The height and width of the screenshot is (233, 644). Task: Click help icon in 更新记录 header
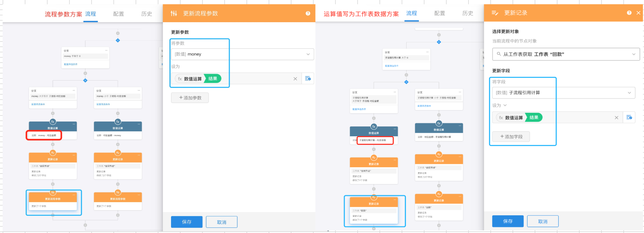coord(629,13)
